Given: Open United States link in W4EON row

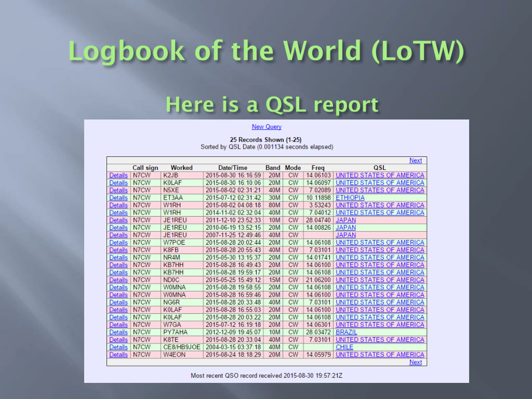Looking at the screenshot, I should [x=380, y=355].
